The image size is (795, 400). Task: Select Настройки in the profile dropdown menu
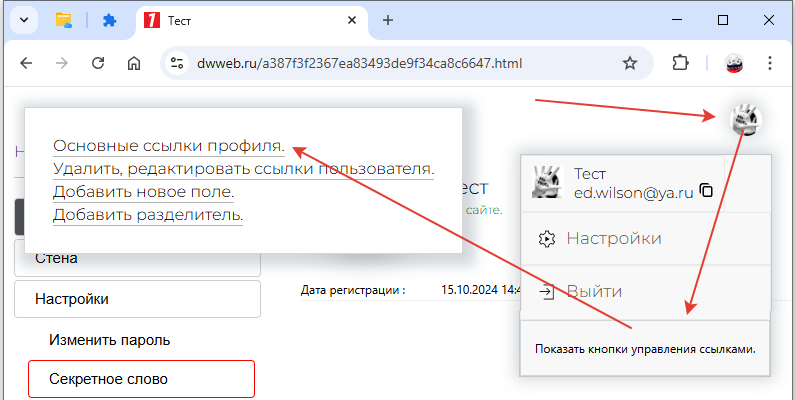(613, 239)
